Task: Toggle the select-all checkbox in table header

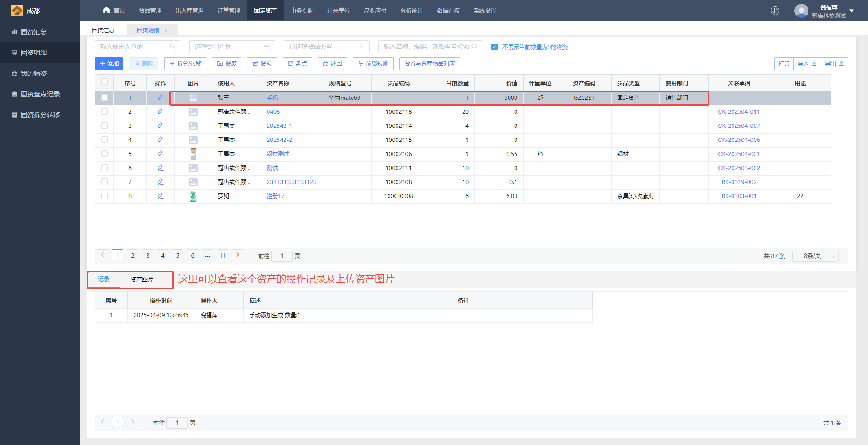Action: click(105, 82)
